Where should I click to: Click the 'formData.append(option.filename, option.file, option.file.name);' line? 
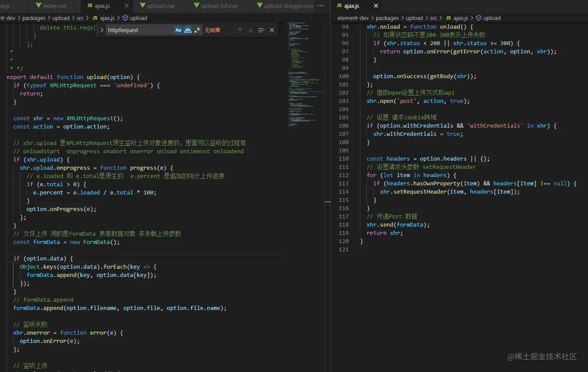tap(120, 308)
